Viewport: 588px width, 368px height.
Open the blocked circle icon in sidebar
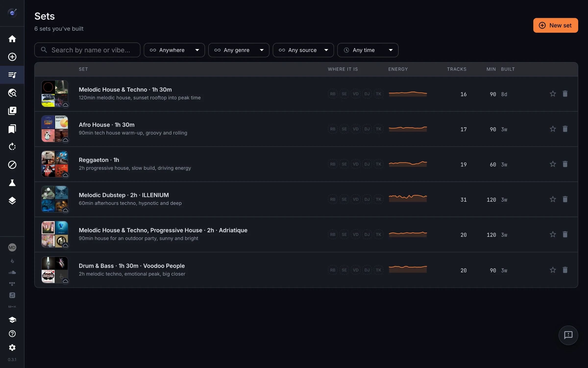click(12, 165)
